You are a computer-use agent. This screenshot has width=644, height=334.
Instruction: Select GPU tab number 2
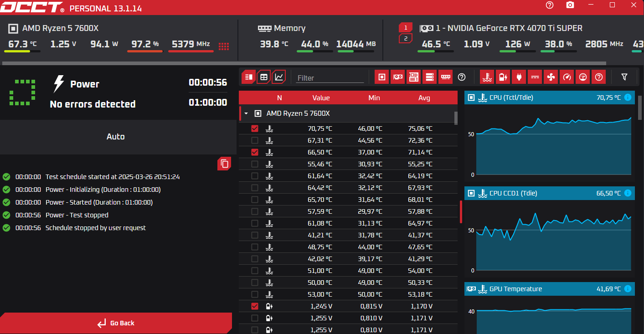pyautogui.click(x=406, y=38)
